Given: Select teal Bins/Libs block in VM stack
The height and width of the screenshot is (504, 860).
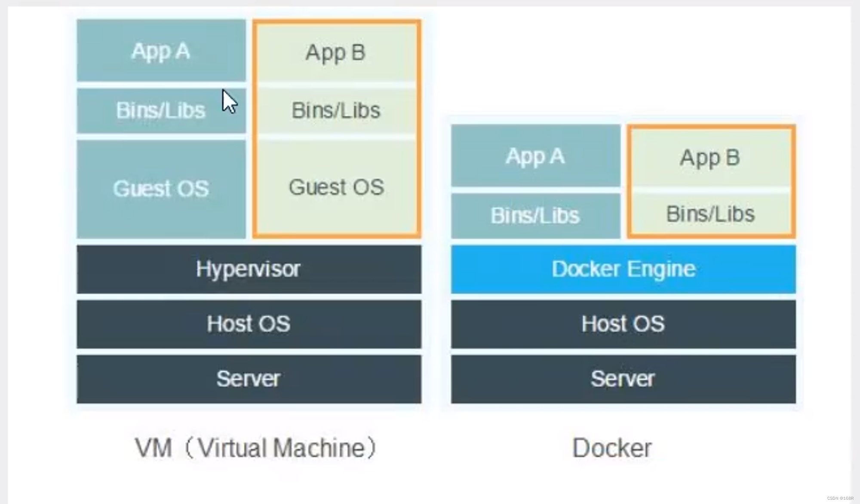Looking at the screenshot, I should (x=161, y=110).
